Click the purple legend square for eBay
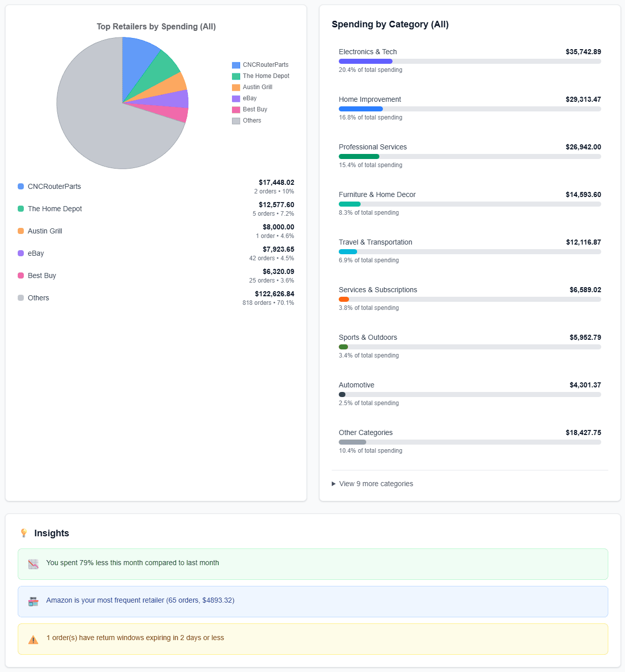The width and height of the screenshot is (625, 672). click(235, 98)
